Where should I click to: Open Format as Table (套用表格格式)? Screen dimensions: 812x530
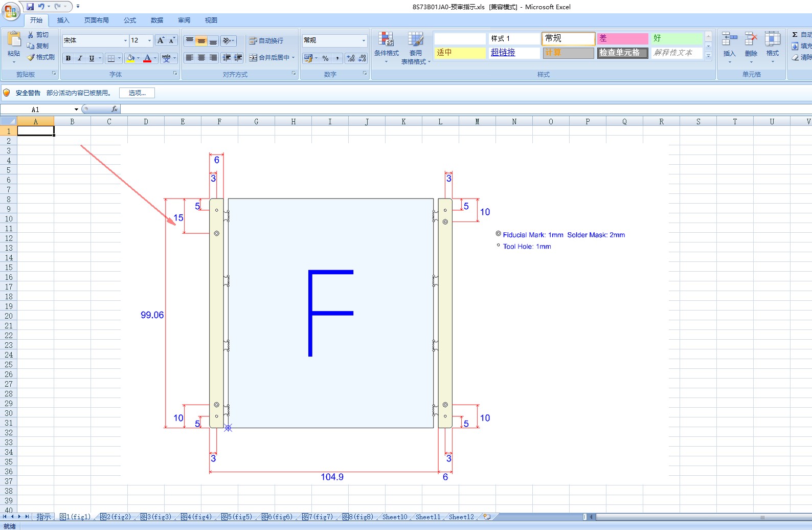[x=415, y=48]
